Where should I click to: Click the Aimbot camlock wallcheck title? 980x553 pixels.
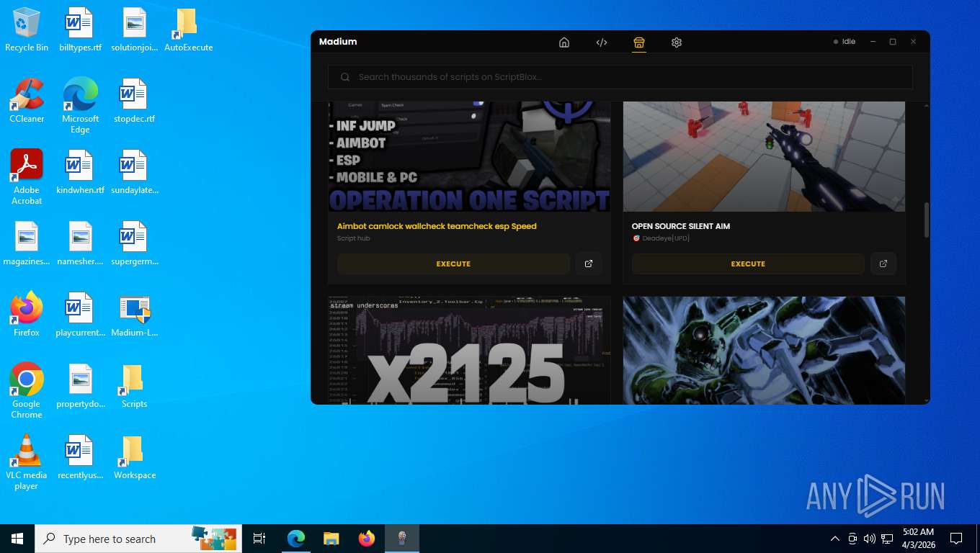point(437,226)
